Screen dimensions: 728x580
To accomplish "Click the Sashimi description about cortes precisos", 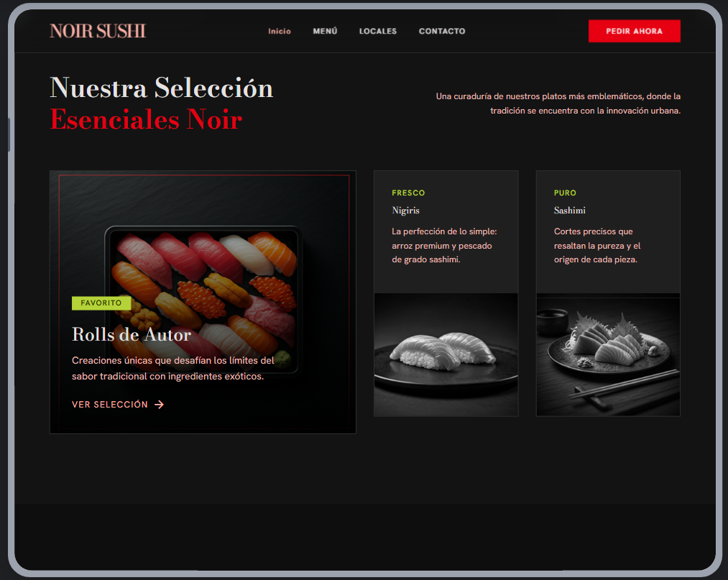I will point(597,245).
